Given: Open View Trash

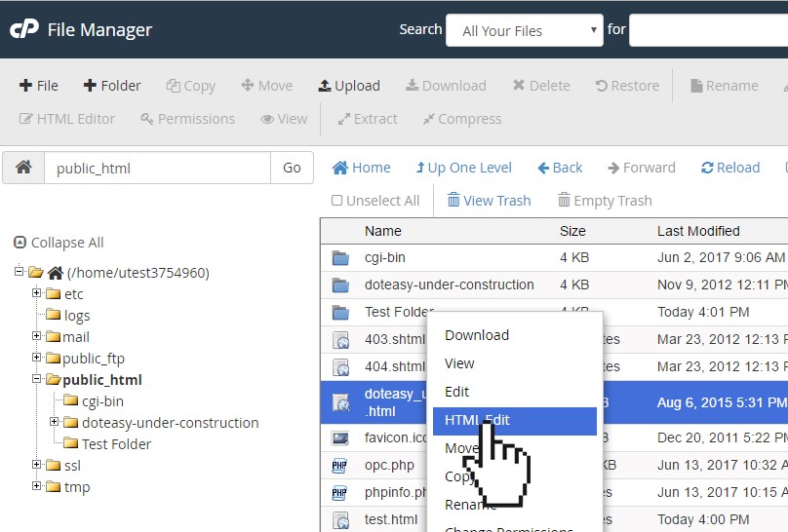Looking at the screenshot, I should tap(489, 201).
